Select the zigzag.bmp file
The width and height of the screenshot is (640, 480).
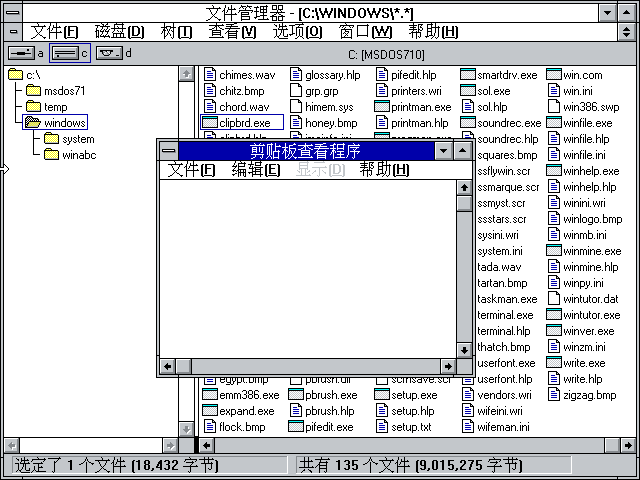tap(582, 395)
